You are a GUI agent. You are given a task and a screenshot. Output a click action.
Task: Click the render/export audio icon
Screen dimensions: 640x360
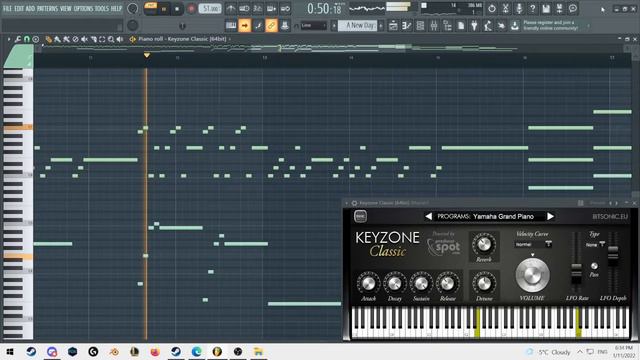pos(560,8)
